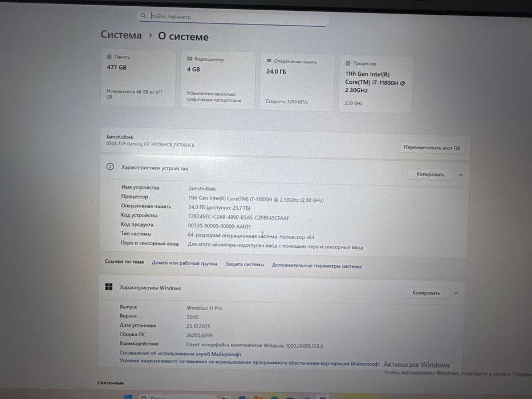Select install date '25.10.2025'
532x399 pixels.
(x=198, y=326)
